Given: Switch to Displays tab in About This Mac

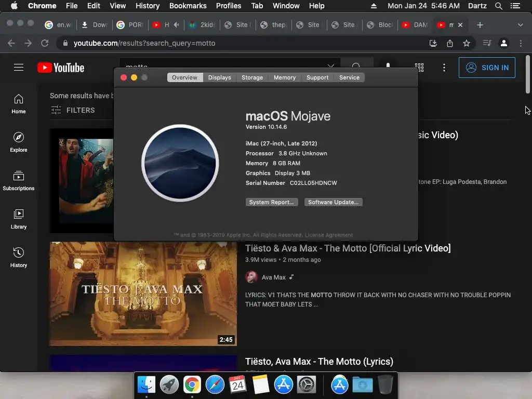Looking at the screenshot, I should point(220,77).
